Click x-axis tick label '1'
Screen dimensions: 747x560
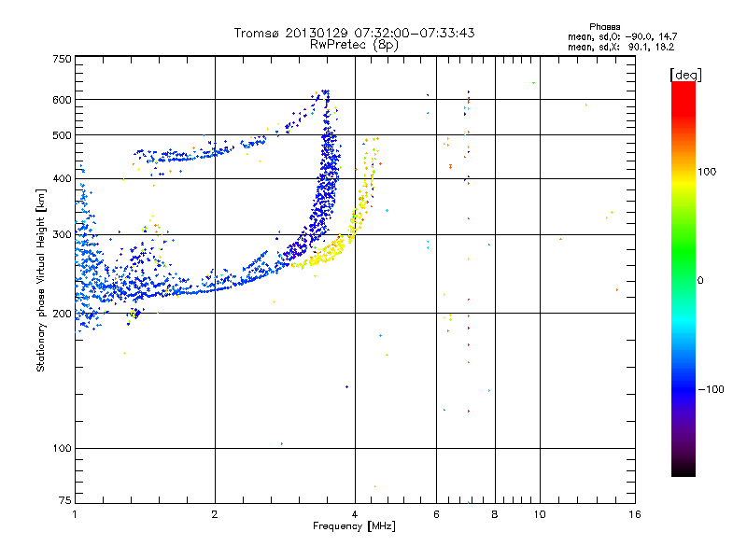pos(75,514)
